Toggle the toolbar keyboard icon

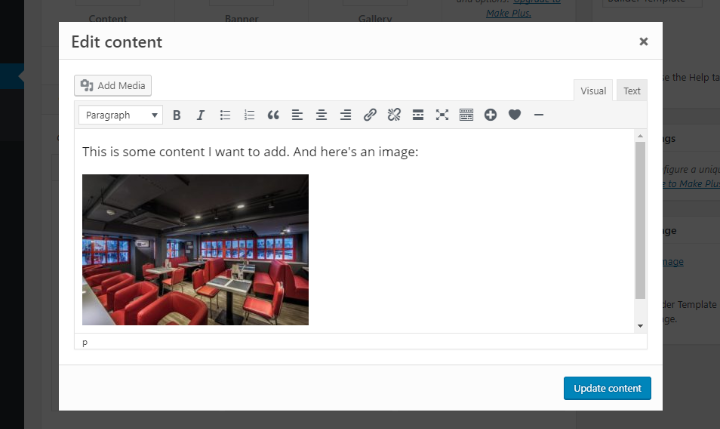pos(466,115)
